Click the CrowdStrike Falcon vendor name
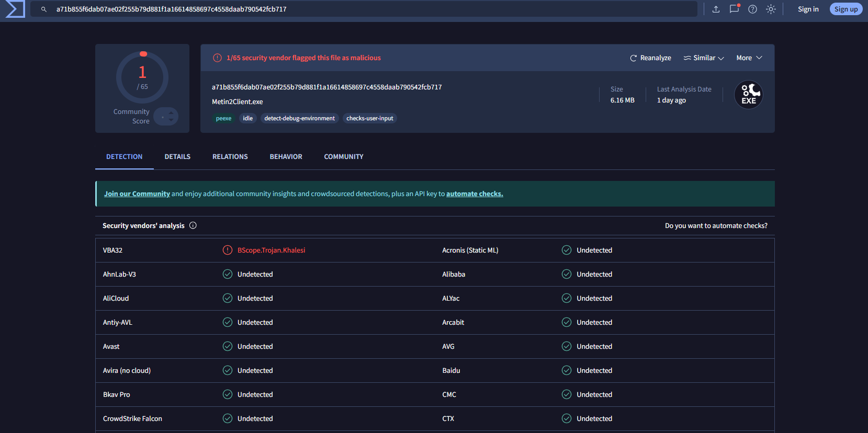868x433 pixels. point(132,419)
